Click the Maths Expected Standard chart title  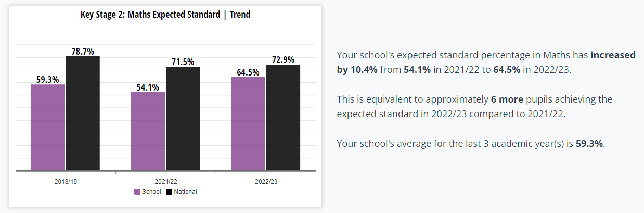click(x=165, y=15)
